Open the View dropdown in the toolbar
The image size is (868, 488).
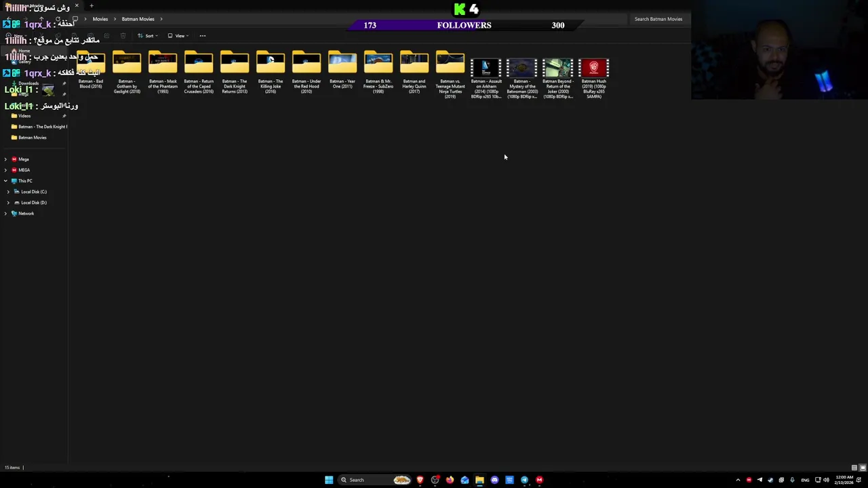coord(178,36)
